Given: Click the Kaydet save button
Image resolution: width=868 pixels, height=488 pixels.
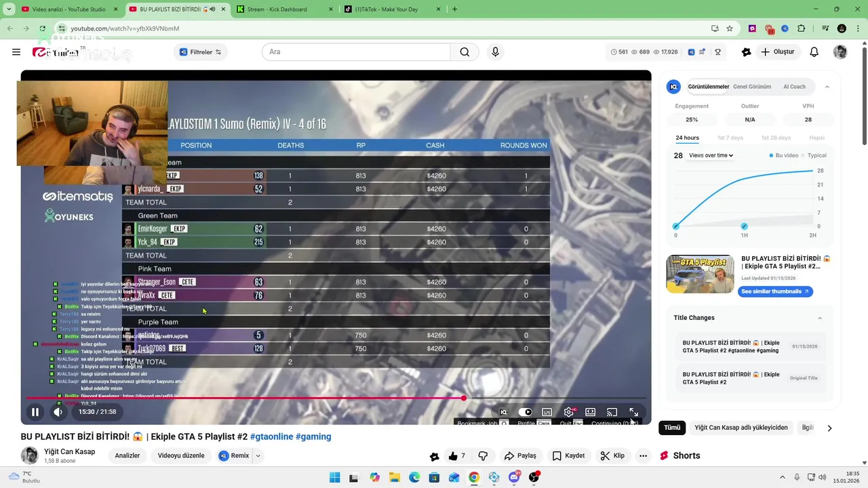Looking at the screenshot, I should pyautogui.click(x=568, y=456).
